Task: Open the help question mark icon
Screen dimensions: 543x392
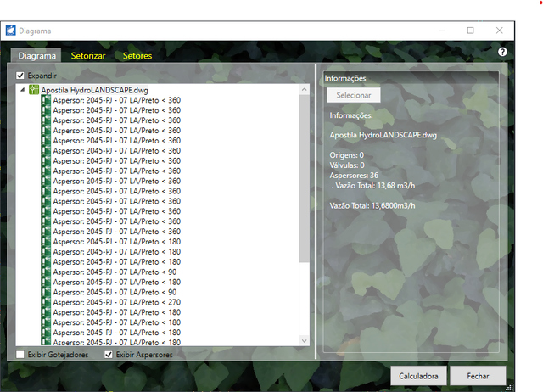Action: (502, 53)
